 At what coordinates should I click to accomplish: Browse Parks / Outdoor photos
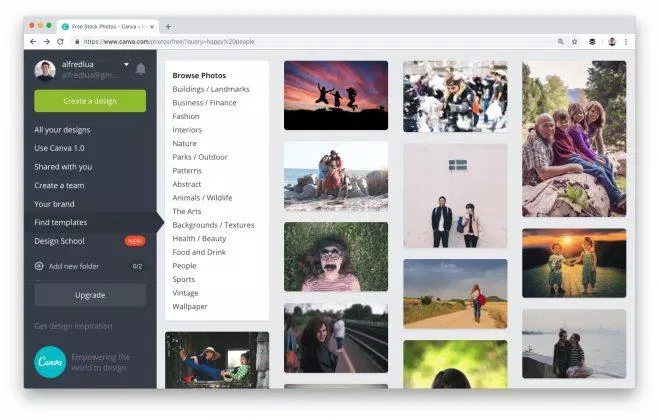tap(200, 157)
